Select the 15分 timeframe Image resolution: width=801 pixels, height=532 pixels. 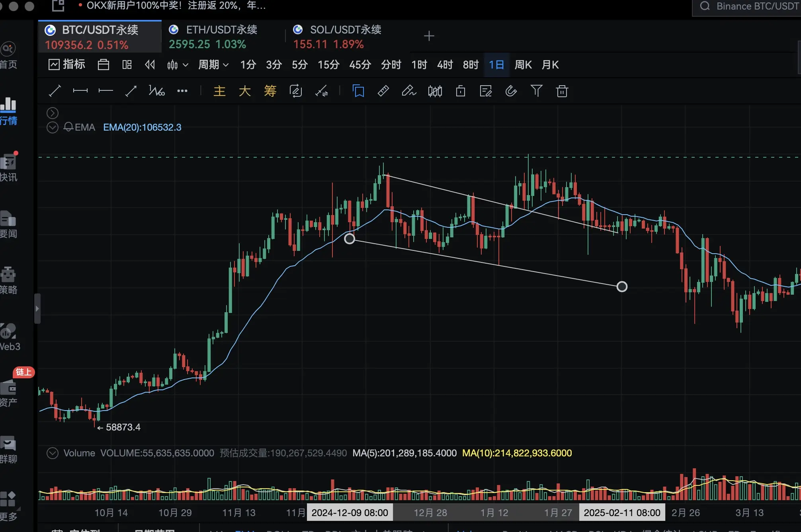(328, 65)
